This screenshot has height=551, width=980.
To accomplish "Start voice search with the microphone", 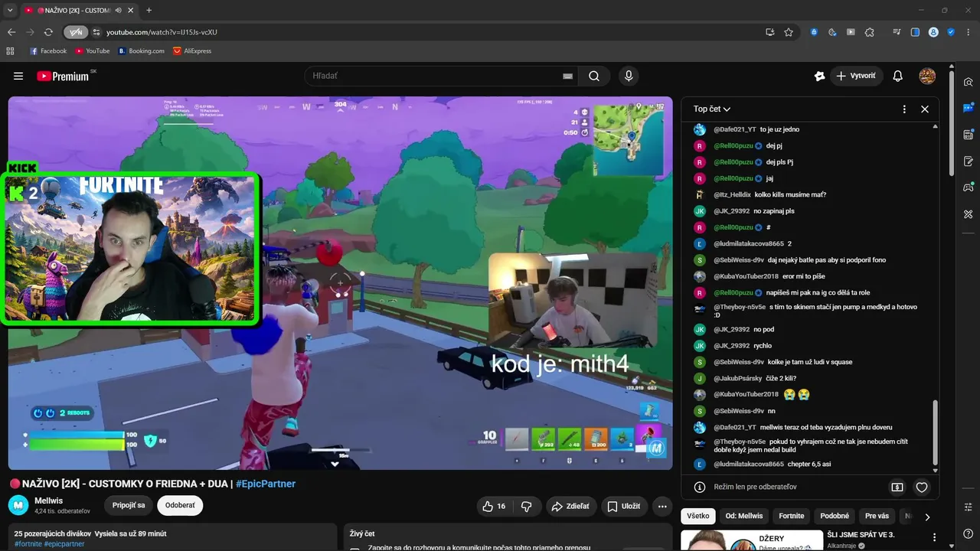I will (x=629, y=76).
